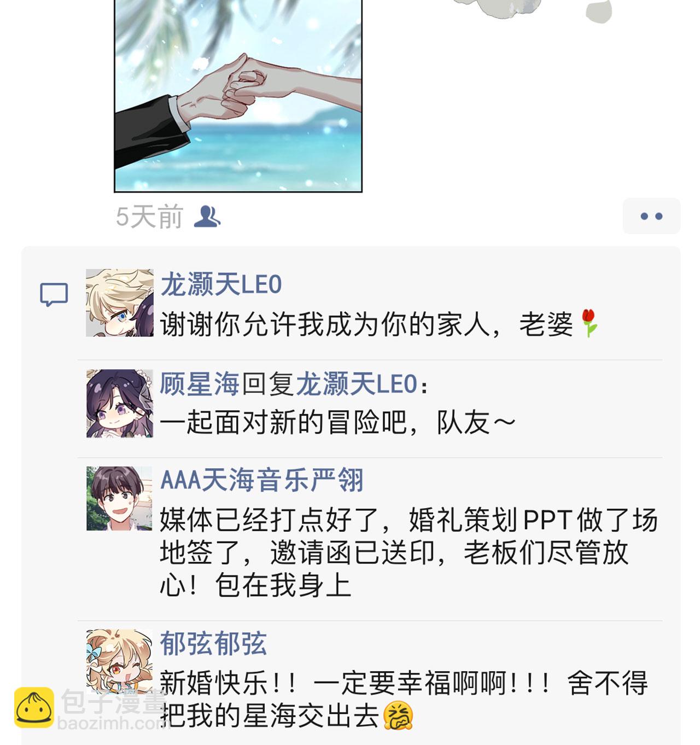Tap the rose emoji in first comment
The width and height of the screenshot is (700, 745).
point(588,323)
